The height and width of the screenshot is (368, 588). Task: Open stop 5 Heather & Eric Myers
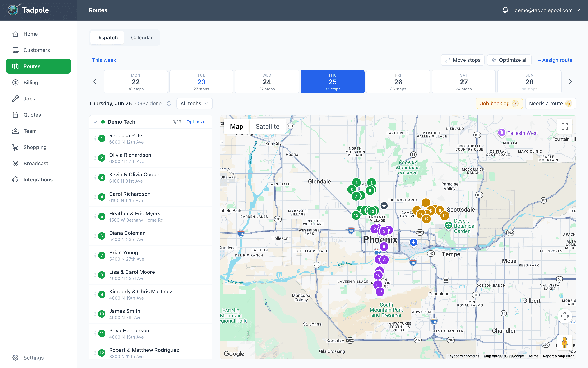[x=151, y=216]
